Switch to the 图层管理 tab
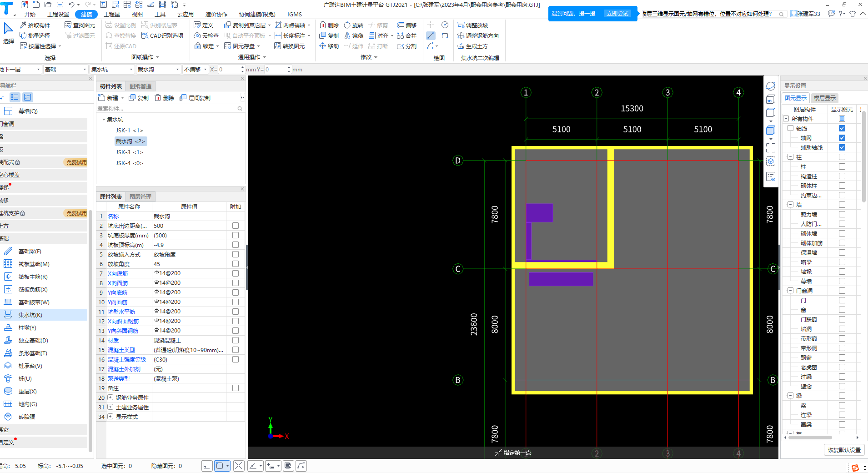 pos(140,196)
